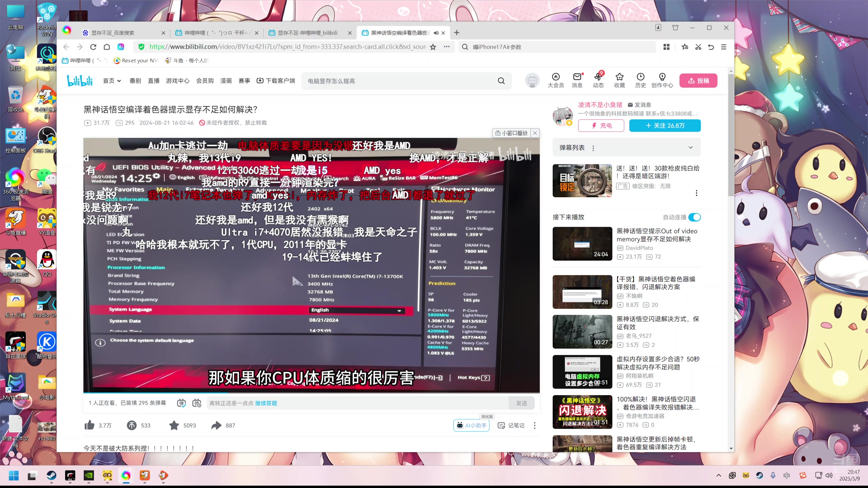Open the user avatar in header
This screenshot has width=868, height=488.
532,81
